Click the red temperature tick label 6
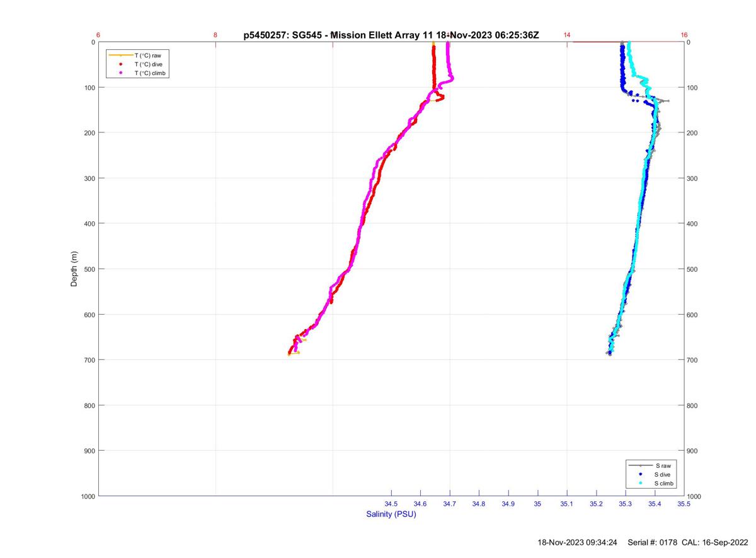 [98, 35]
